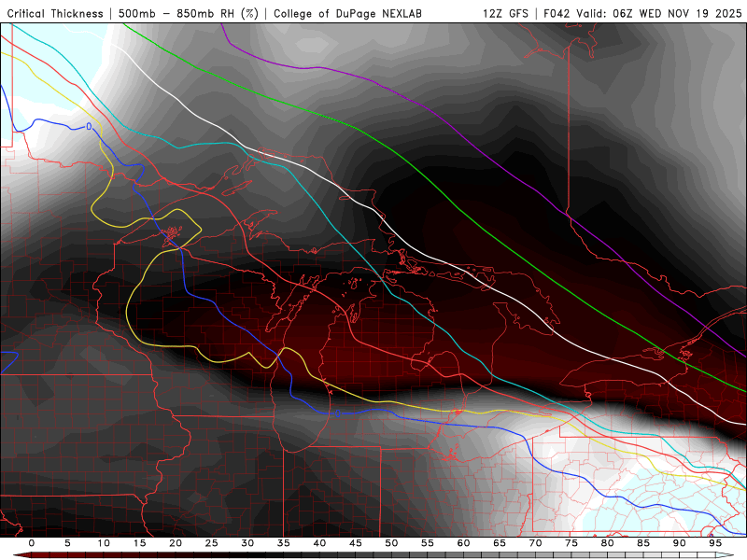The height and width of the screenshot is (560, 747).
Task: Click the colorbar label "50"
Action: [x=391, y=543]
